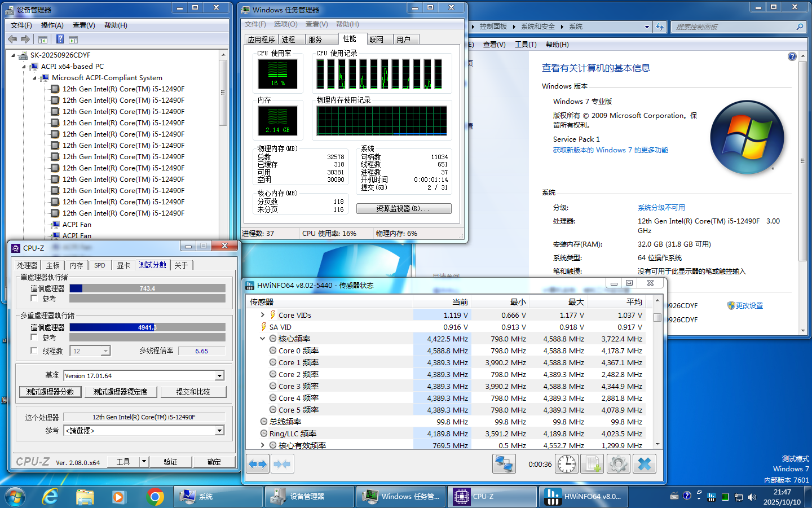
Task: Check 參考 under single-thread section
Action: [34, 299]
